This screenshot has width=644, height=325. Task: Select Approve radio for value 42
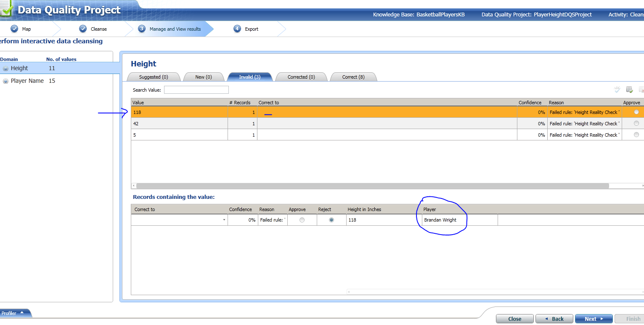coord(636,123)
